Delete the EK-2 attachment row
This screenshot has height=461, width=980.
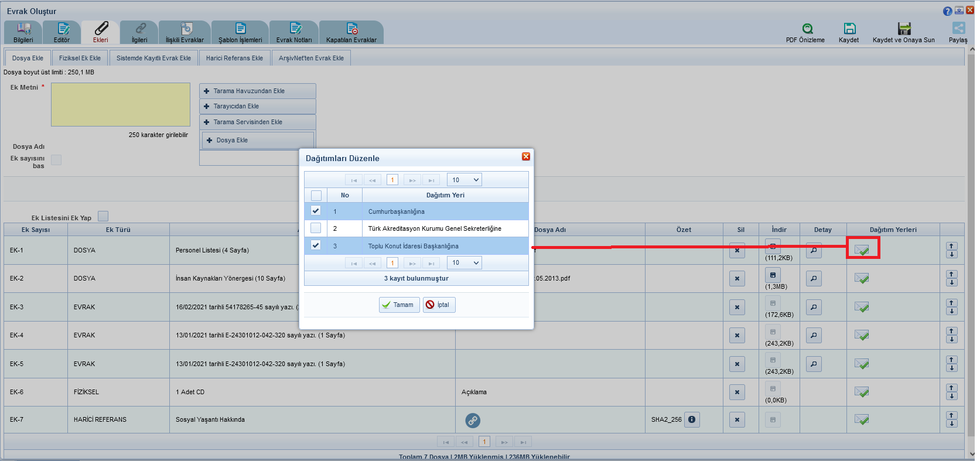tap(737, 279)
